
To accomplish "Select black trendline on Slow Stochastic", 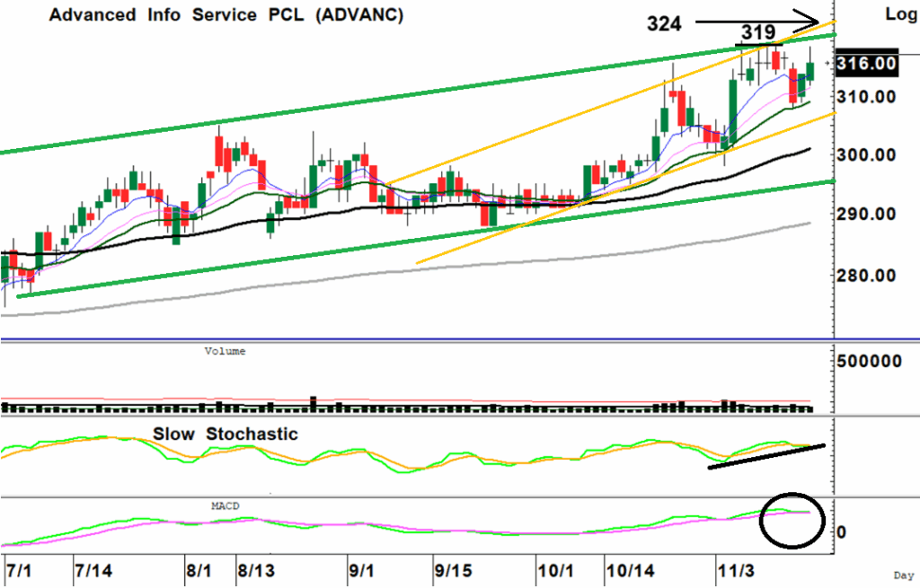I will tap(765, 455).
